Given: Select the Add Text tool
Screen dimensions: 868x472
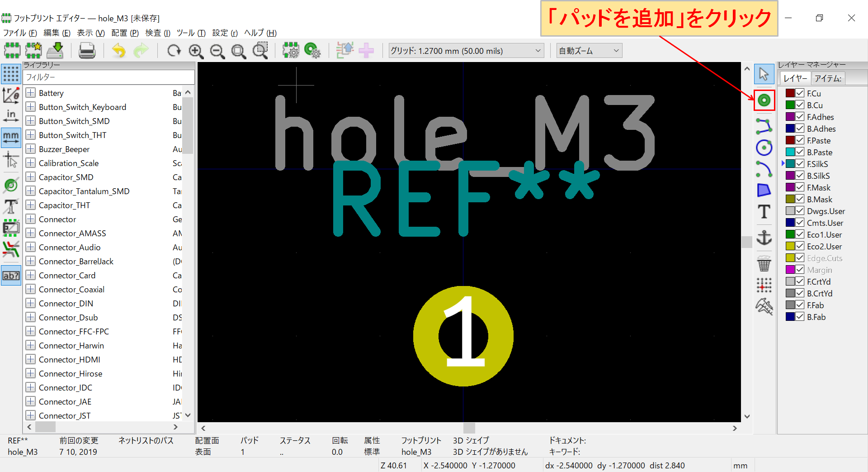Looking at the screenshot, I should (x=764, y=211).
